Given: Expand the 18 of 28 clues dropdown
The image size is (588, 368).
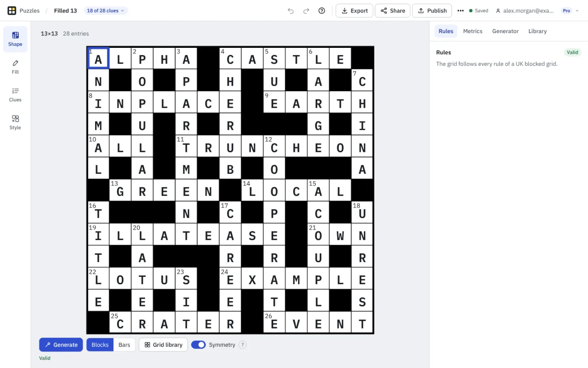Looking at the screenshot, I should point(106,11).
